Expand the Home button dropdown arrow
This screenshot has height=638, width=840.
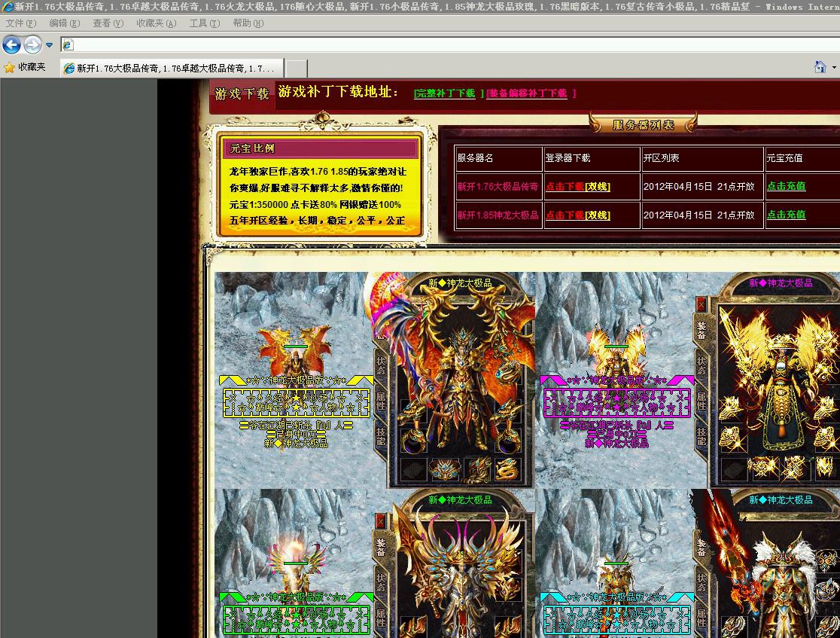coord(834,68)
